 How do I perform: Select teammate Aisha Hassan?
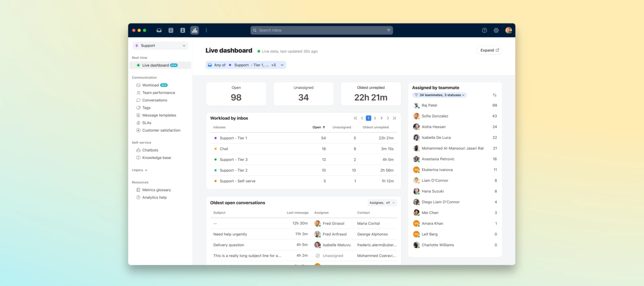pos(455,127)
